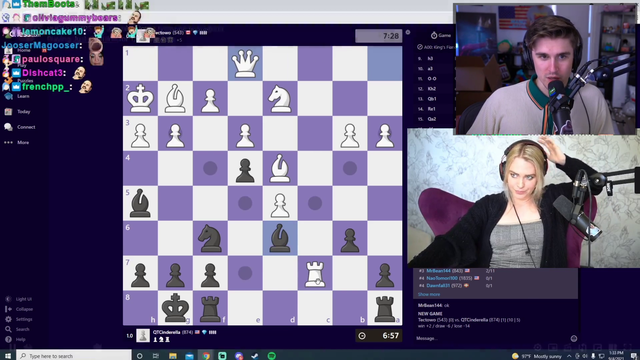Open Cortana from the taskbar

(140, 356)
